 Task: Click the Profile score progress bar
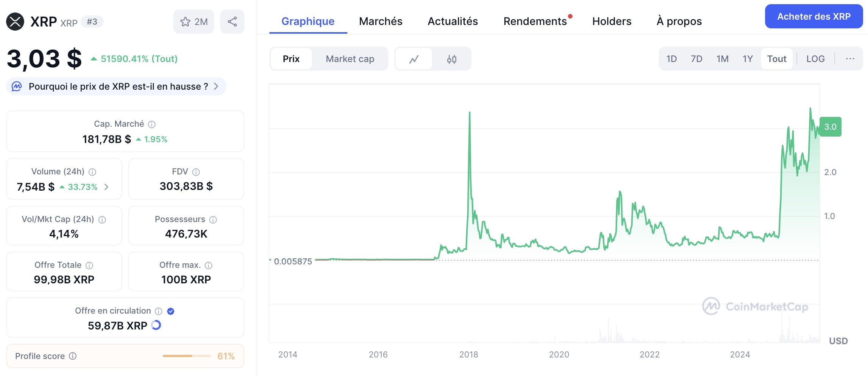coord(187,356)
